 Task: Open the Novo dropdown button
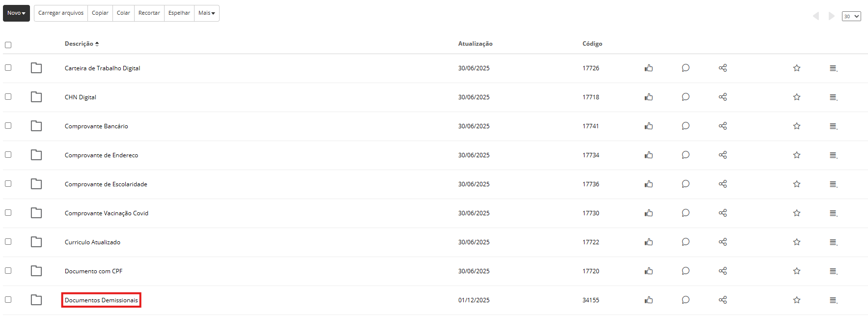pos(16,13)
